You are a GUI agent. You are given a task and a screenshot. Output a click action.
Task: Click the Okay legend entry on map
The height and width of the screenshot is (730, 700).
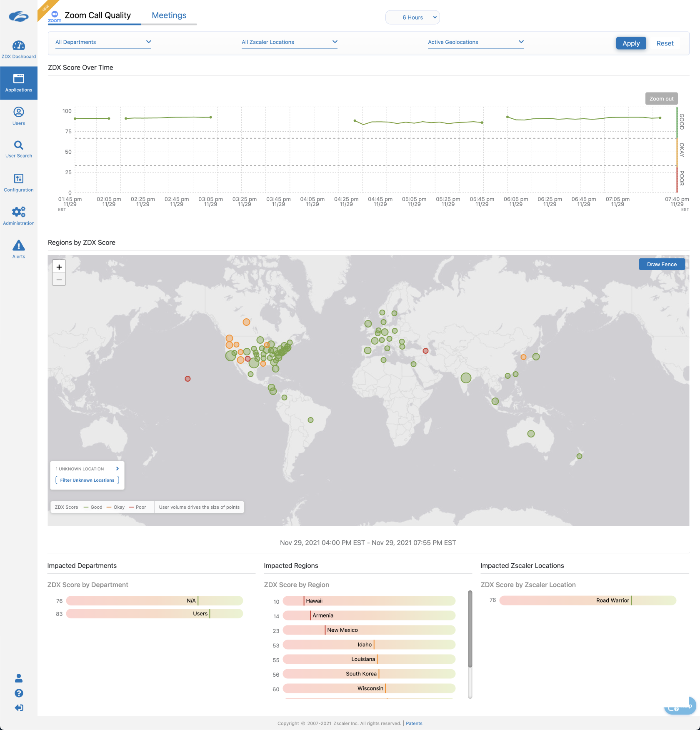(x=116, y=507)
